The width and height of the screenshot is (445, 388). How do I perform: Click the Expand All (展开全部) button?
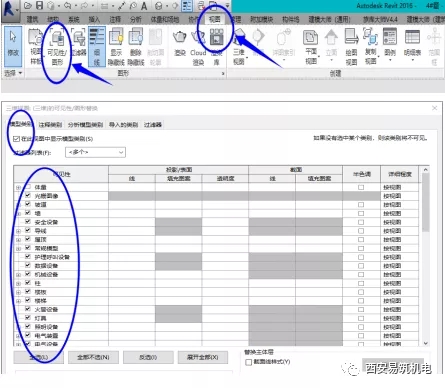(203, 357)
